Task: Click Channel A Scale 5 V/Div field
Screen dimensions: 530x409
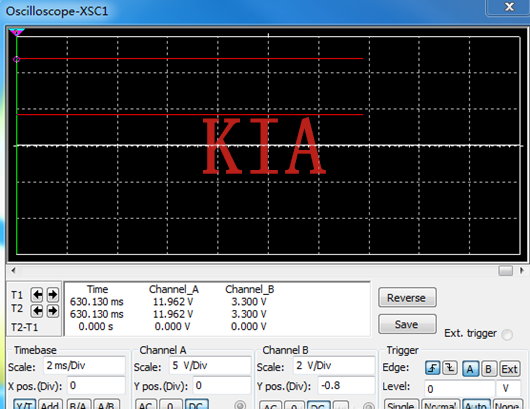Action: [x=210, y=365]
